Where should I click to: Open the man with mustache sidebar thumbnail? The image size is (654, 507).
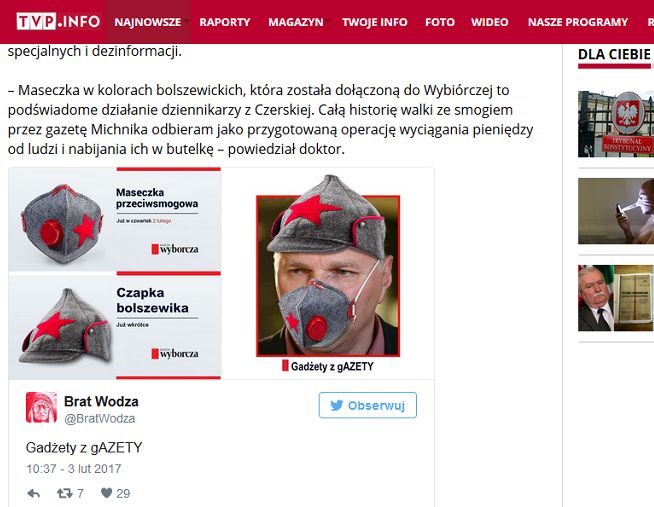tap(616, 298)
